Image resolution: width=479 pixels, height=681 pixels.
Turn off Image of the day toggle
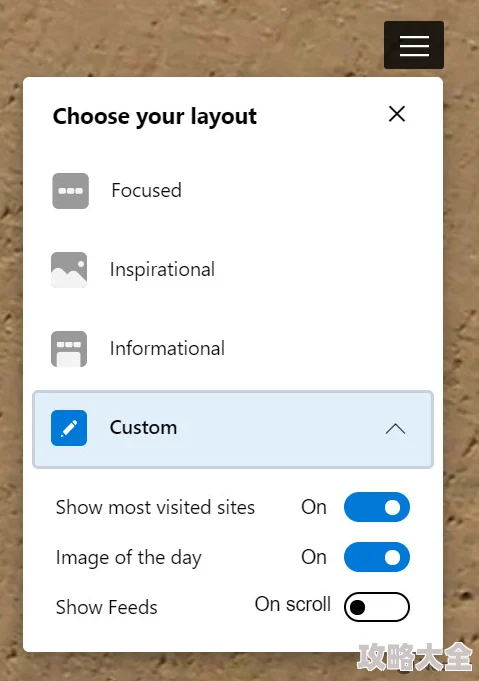point(377,557)
